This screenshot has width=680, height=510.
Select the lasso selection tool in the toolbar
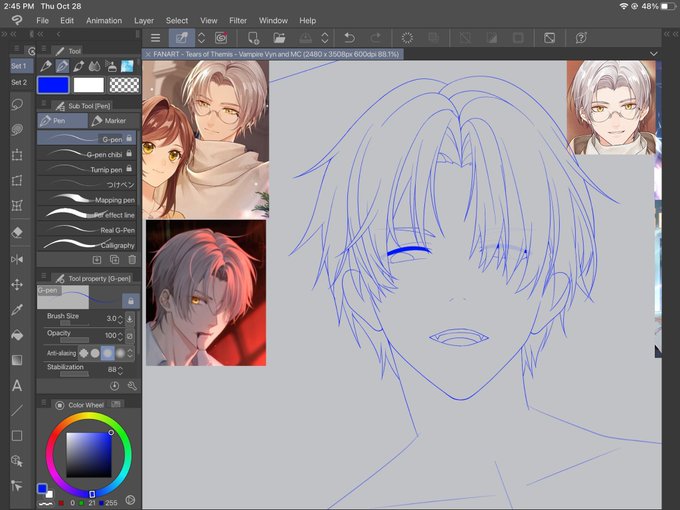(17, 105)
